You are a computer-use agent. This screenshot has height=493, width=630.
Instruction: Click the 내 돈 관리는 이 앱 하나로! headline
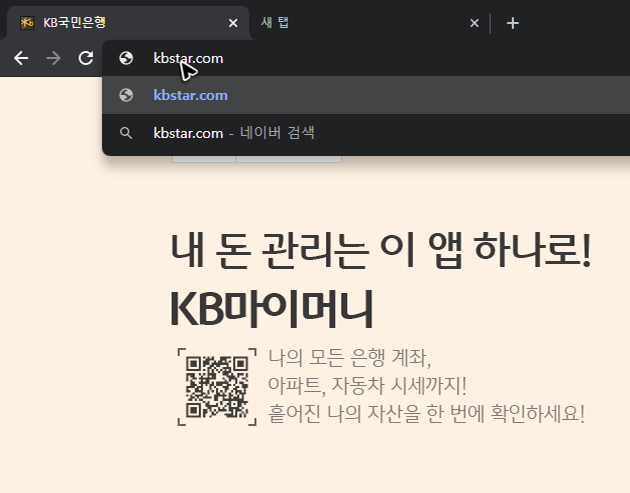pos(381,250)
